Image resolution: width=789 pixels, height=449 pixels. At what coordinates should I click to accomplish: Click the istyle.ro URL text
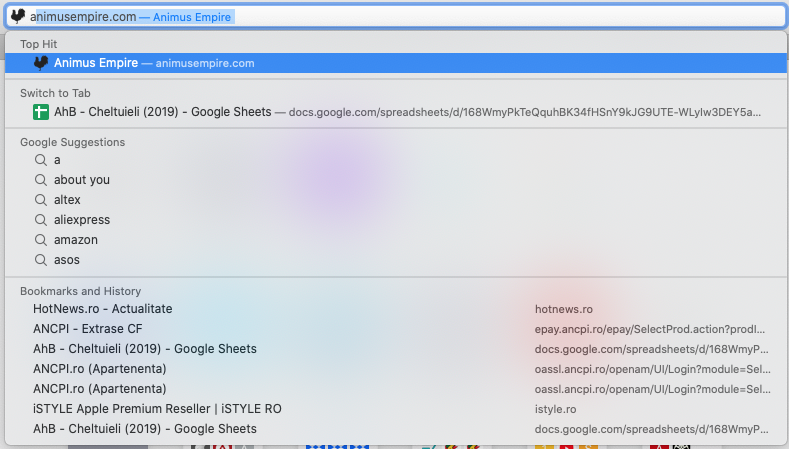(556, 409)
